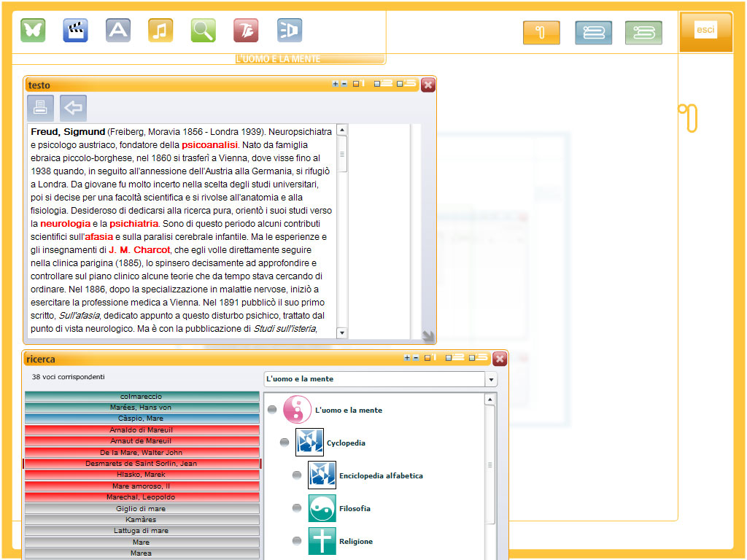Click the red text-style icon
This screenshot has height=560, width=747.
[246, 31]
